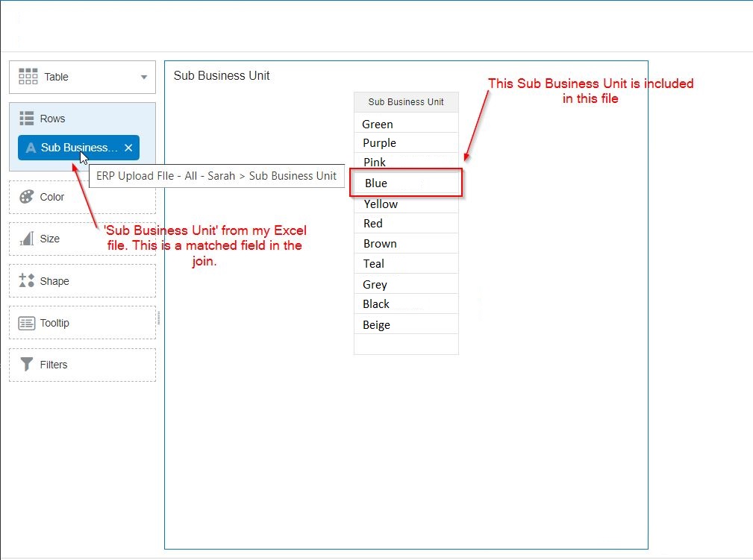This screenshot has width=753, height=560.
Task: Select the Beige row in table
Action: 406,324
